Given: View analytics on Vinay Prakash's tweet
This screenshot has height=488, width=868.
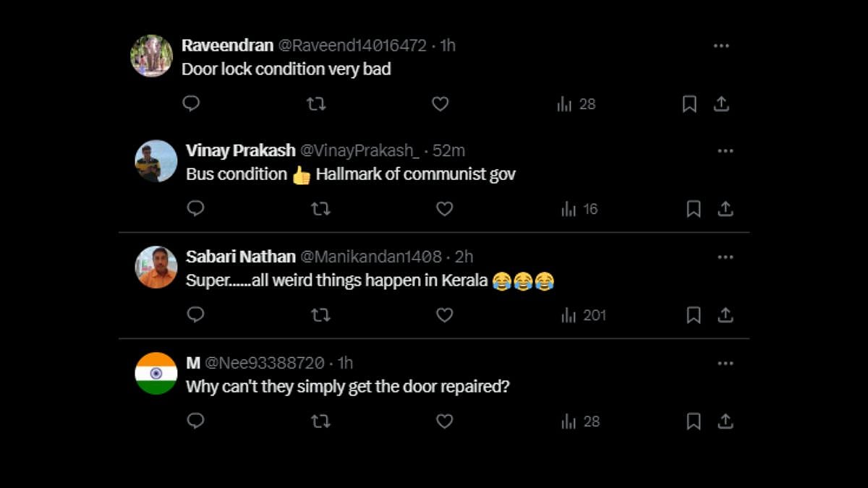Looking at the screenshot, I should [579, 210].
